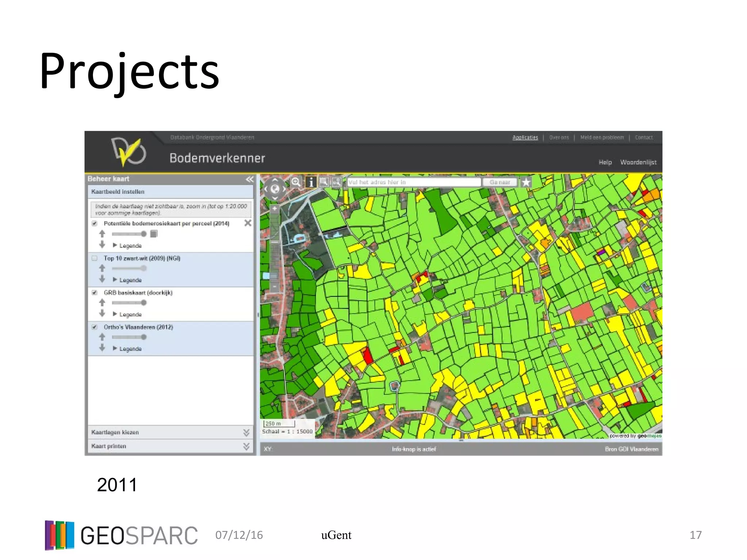747x560 pixels.
Task: Expand the Kaart printen section
Action: coord(246,446)
